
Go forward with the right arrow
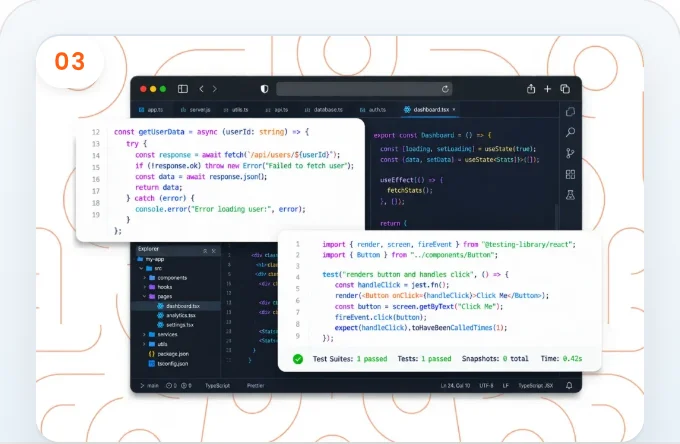215,89
